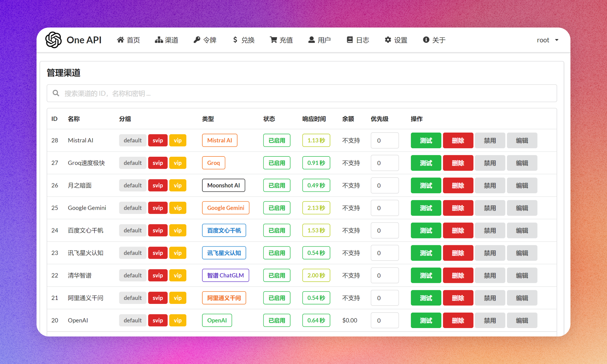
Task: Open the 用户 menu item
Action: coord(320,40)
